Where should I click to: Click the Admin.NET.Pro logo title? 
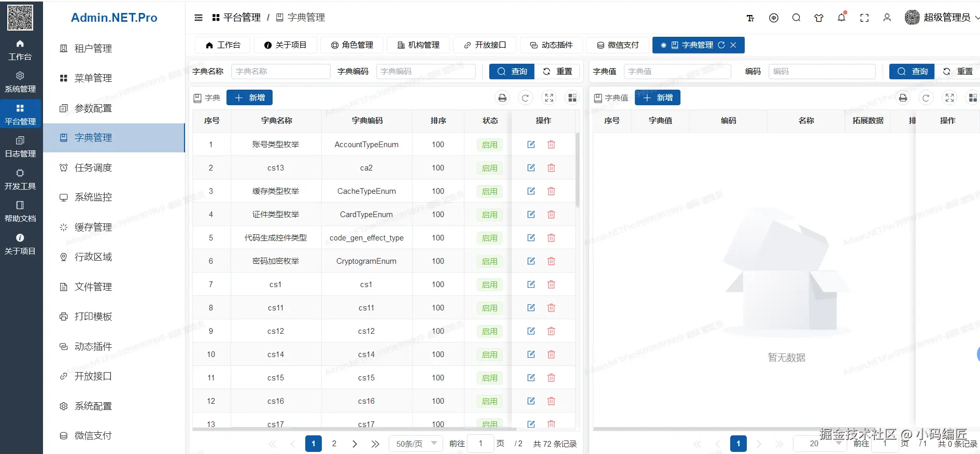coord(114,18)
